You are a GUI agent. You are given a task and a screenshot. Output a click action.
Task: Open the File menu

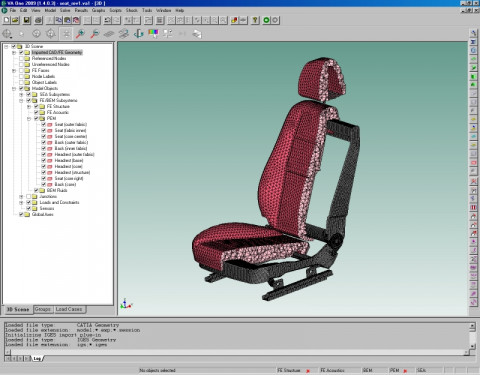(13, 10)
